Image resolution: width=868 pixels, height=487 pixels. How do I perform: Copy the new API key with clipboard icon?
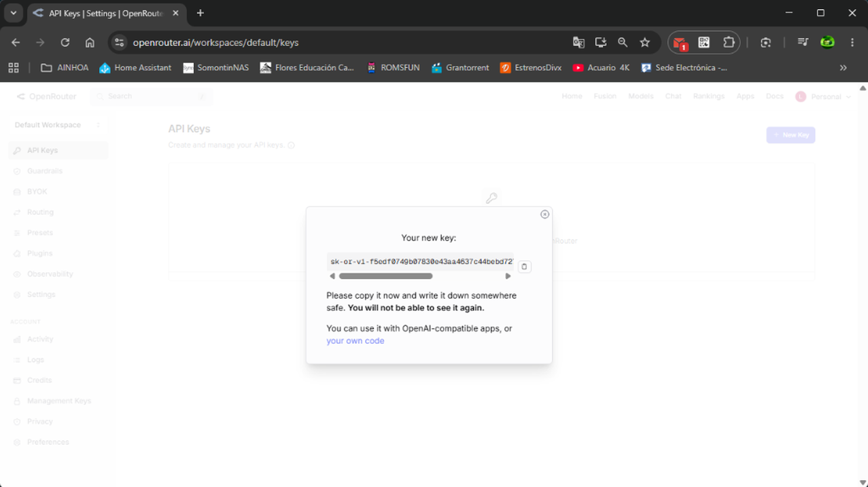[524, 267]
